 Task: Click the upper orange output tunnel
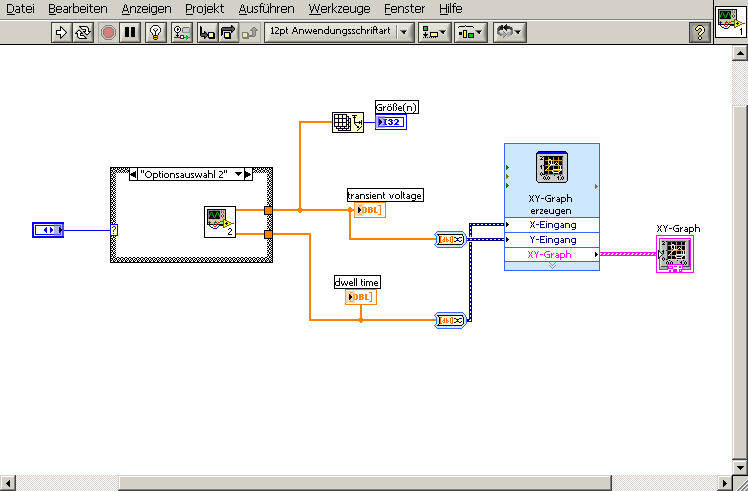pos(269,210)
